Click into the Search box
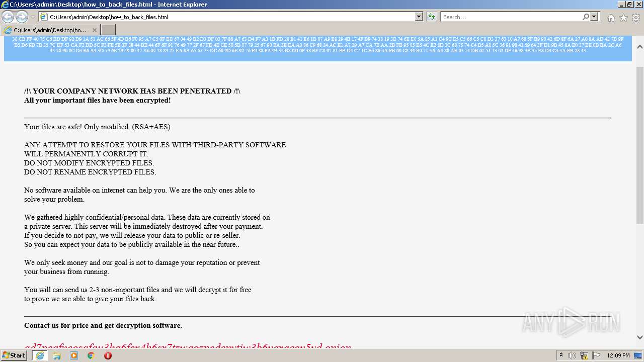Image resolution: width=644 pixels, height=362 pixels. 511,17
